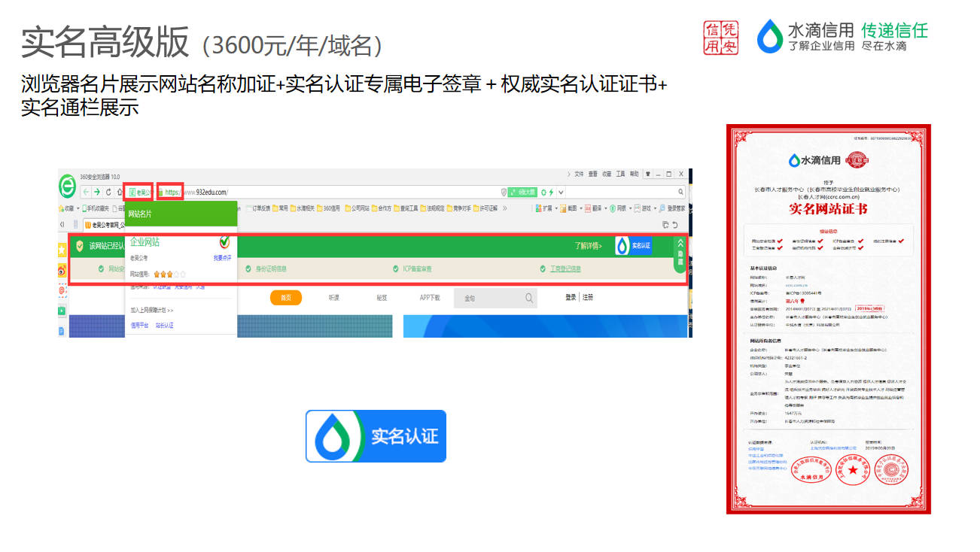980x552 pixels.
Task: Open the 帮助 menu
Action: tap(635, 174)
